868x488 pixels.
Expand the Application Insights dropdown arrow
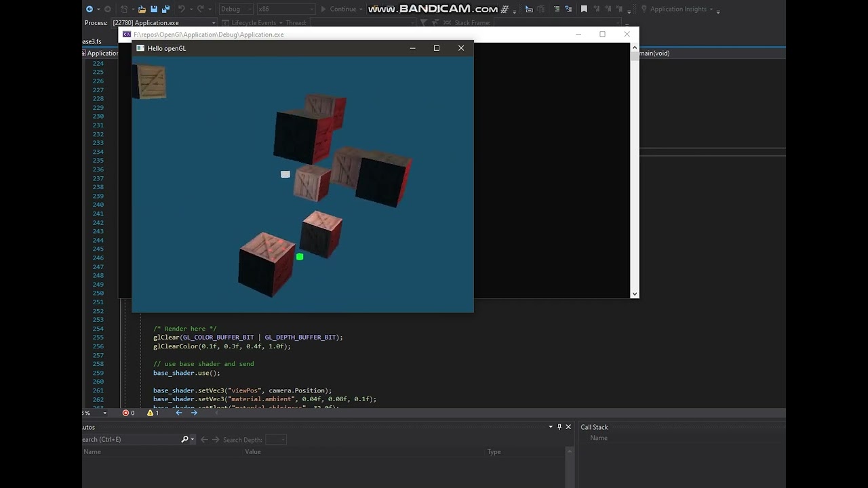tap(711, 9)
